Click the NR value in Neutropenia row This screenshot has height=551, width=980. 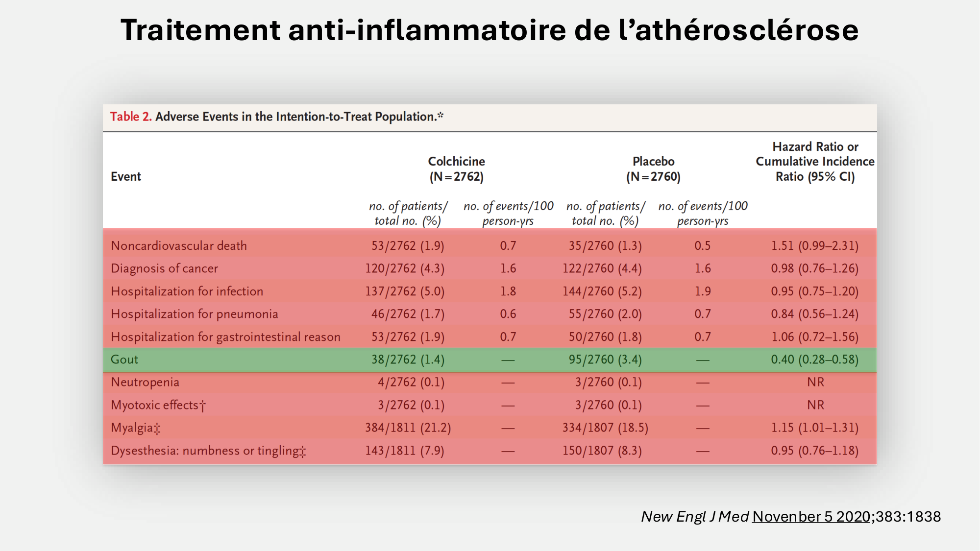(815, 382)
